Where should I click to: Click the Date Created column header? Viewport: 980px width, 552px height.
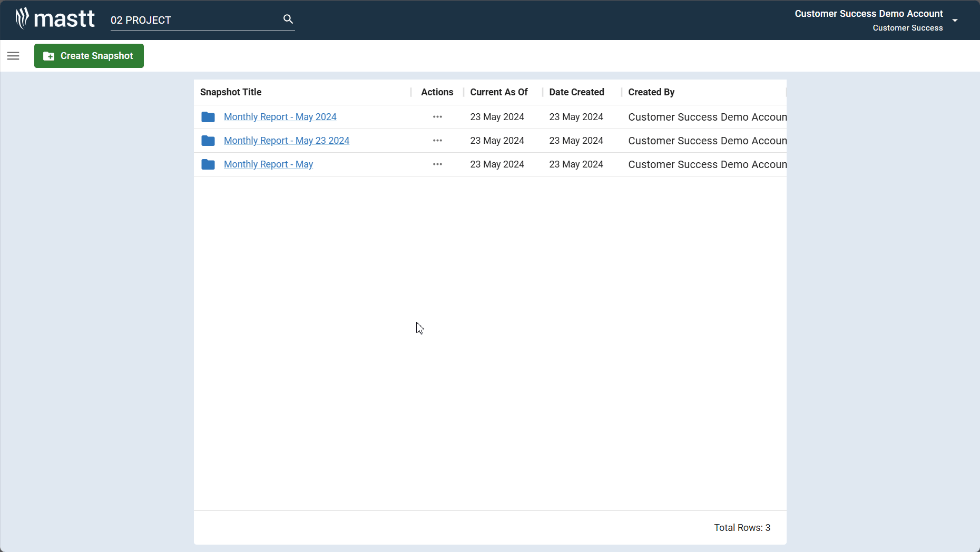coord(576,92)
